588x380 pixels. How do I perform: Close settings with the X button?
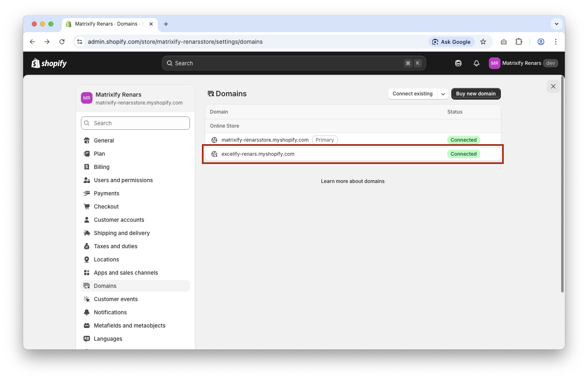click(553, 86)
